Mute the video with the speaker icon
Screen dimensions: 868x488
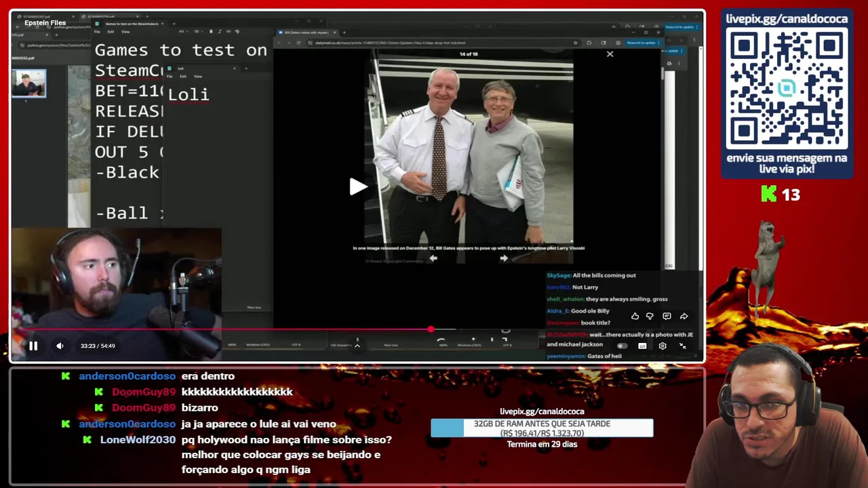point(60,346)
